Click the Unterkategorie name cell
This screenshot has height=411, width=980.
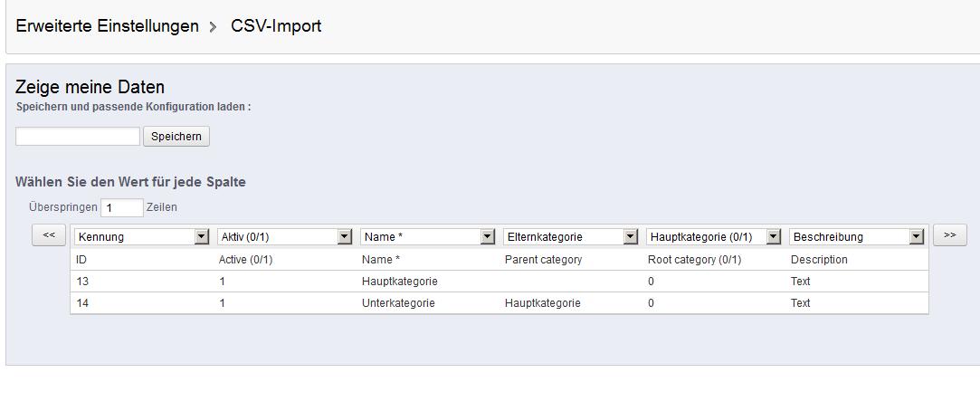[x=398, y=303]
